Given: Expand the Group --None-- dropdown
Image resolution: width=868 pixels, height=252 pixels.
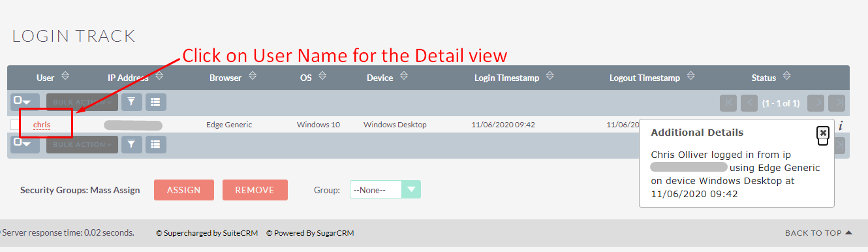Looking at the screenshot, I should [385, 190].
